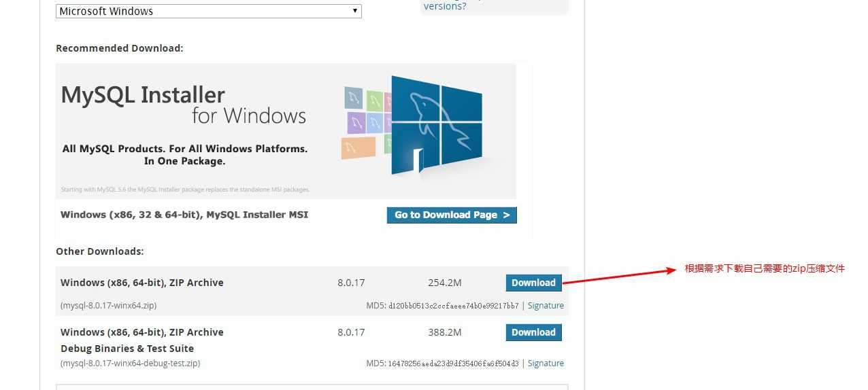This screenshot has height=390, width=868.
Task: Click the MD5 hash of the 254.2M archive
Action: (453, 306)
